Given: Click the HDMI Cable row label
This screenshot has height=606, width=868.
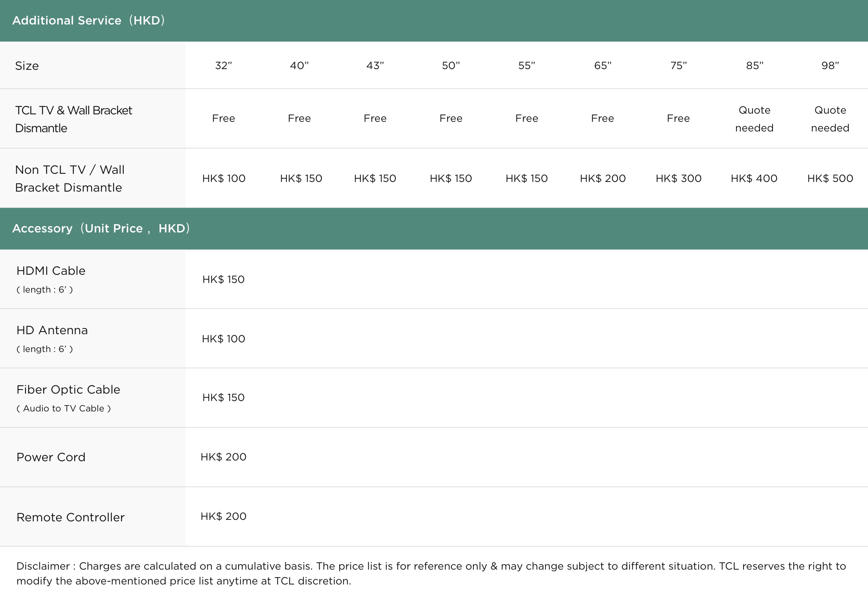Looking at the screenshot, I should [51, 271].
